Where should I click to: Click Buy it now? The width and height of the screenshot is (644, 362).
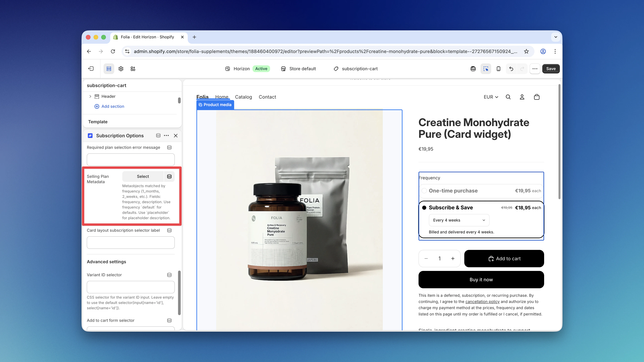click(481, 280)
